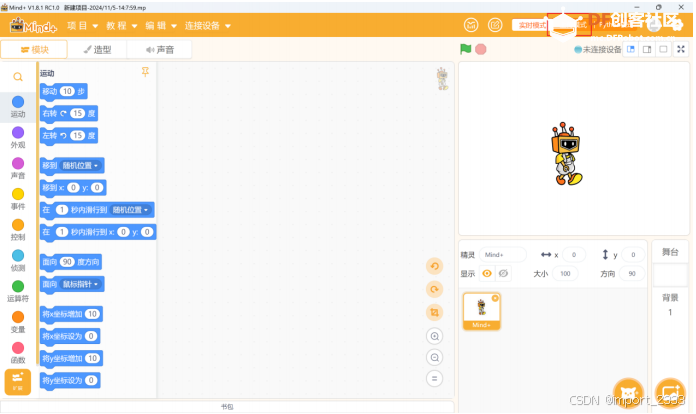
Task: Open the 扩展 extensions button at sidebar bottom
Action: (x=18, y=382)
